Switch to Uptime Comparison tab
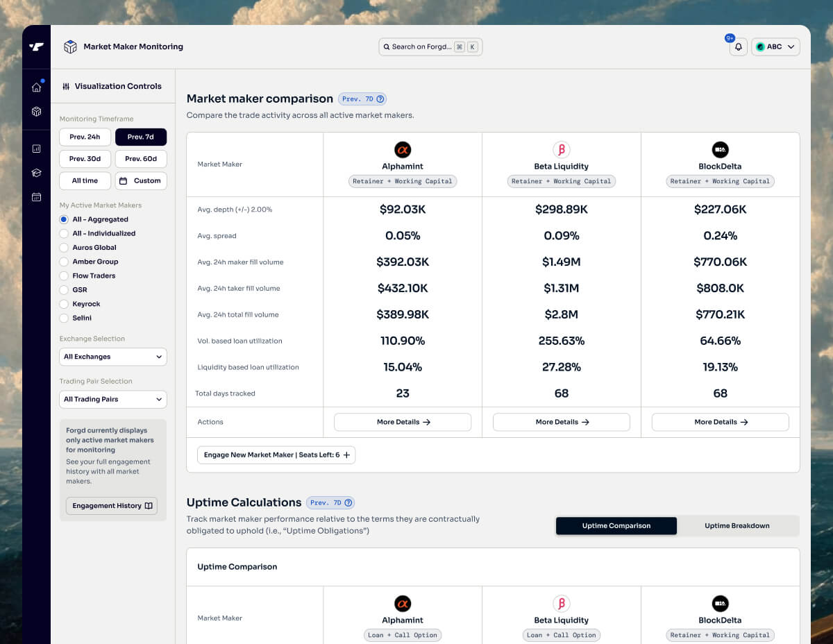 [x=616, y=525]
